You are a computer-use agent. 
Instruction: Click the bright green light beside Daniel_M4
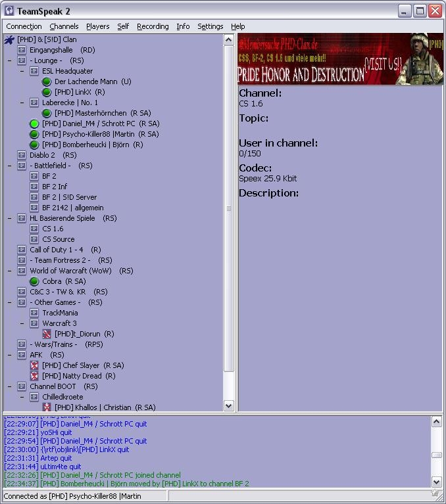(34, 124)
